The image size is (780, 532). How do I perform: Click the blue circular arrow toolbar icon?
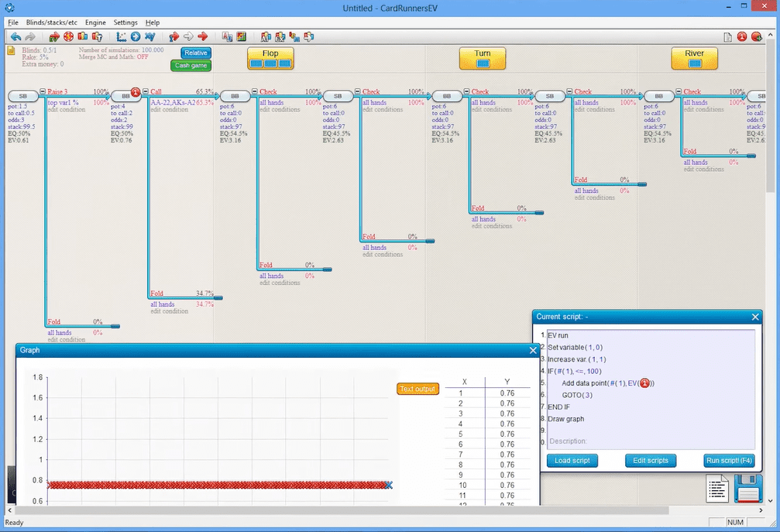[136, 36]
